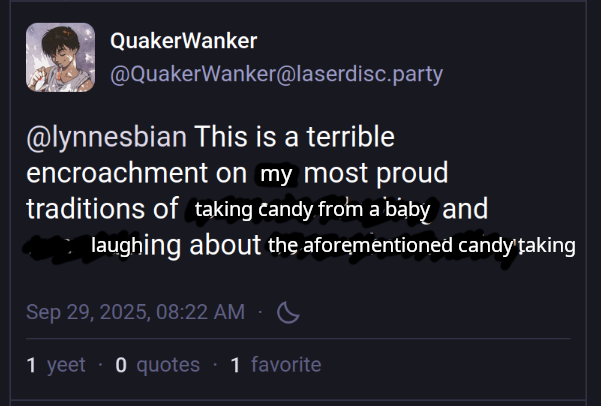View the 1 favorite count
601x406 pixels.
point(276,365)
